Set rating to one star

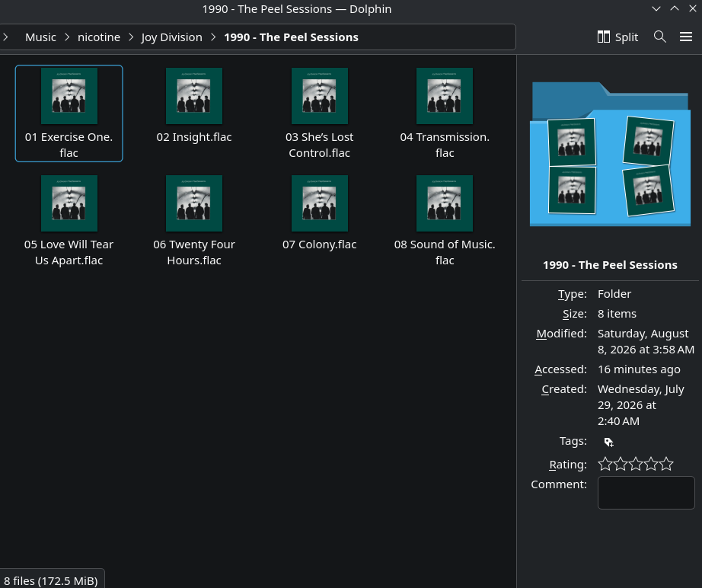(x=605, y=464)
